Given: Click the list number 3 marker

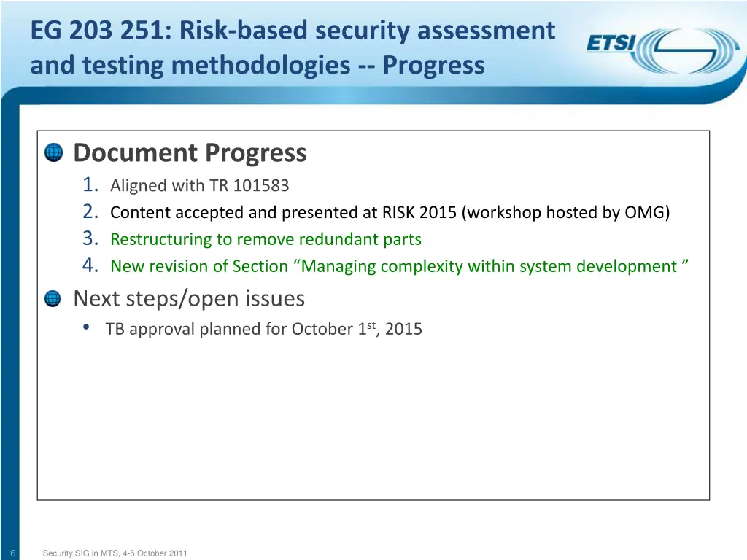Looking at the screenshot, I should 90,239.
